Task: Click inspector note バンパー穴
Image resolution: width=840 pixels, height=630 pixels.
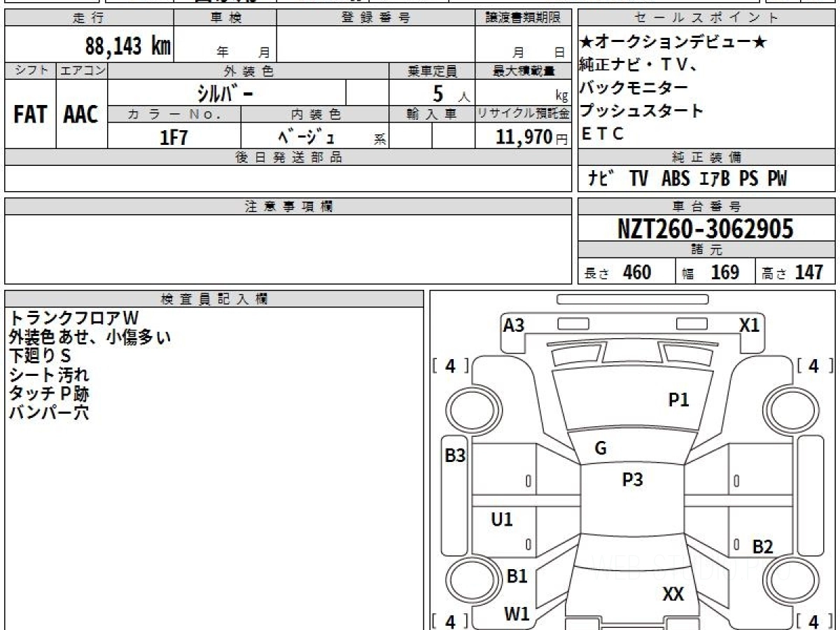Action: 49,413
